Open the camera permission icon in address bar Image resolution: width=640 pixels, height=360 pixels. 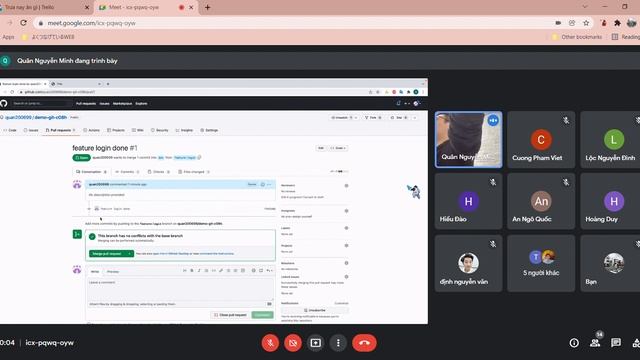(x=558, y=23)
